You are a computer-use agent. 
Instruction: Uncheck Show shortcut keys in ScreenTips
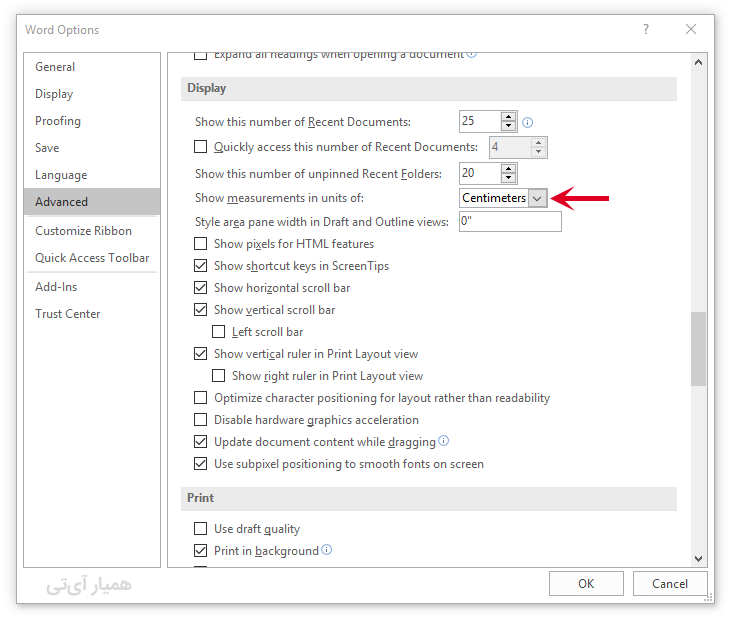click(200, 266)
